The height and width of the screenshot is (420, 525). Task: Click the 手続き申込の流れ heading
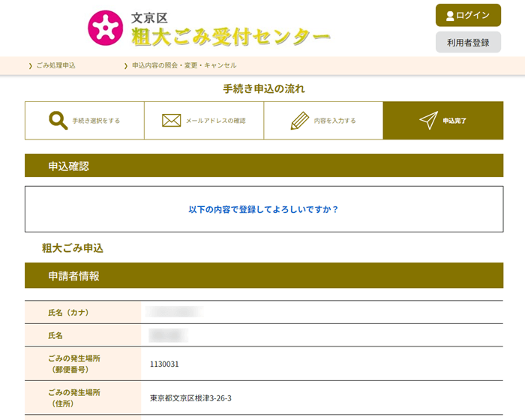point(264,88)
